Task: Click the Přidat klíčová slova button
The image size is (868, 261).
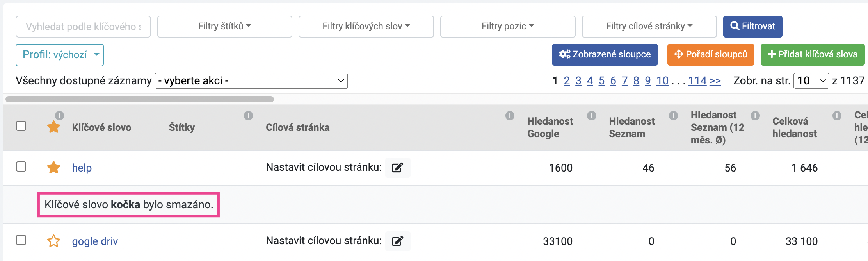Action: click(812, 54)
